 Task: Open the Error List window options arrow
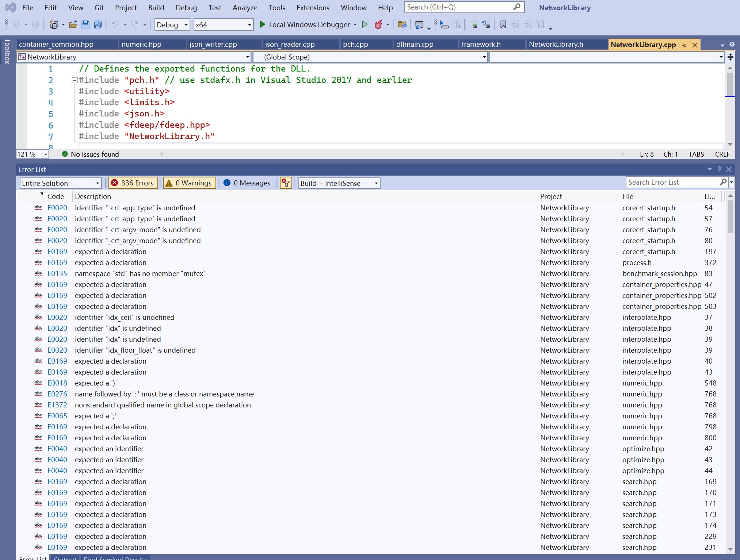[x=709, y=169]
